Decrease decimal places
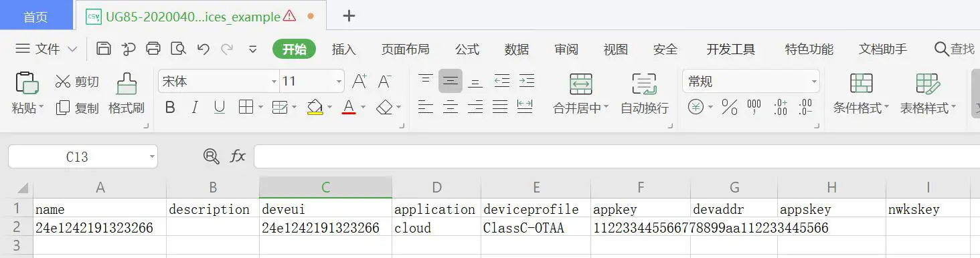 [x=805, y=107]
